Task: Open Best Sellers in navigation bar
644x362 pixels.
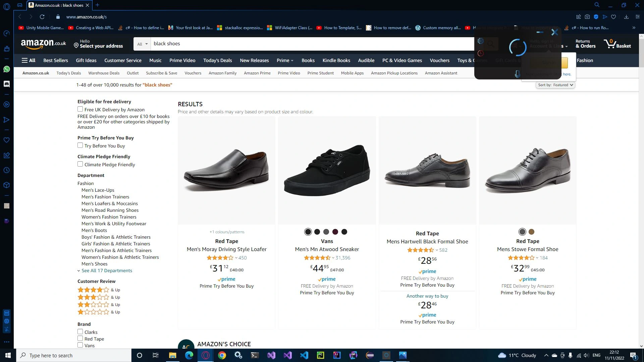Action: [56, 61]
